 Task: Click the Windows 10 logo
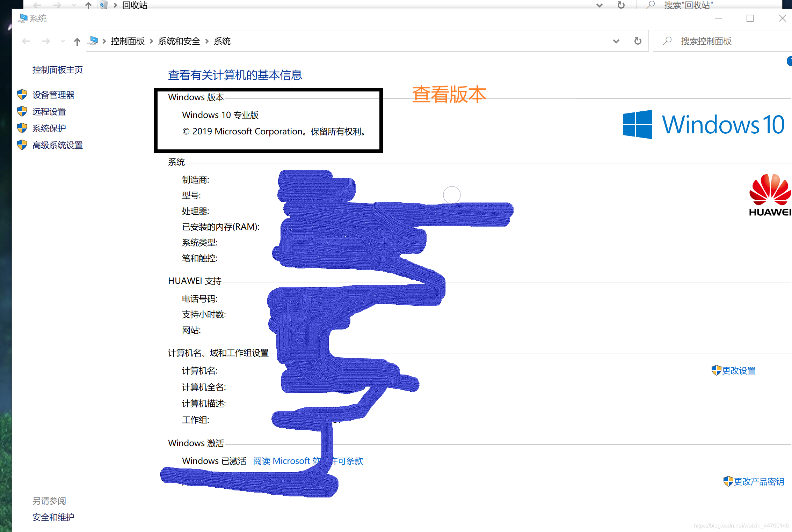pyautogui.click(x=704, y=124)
